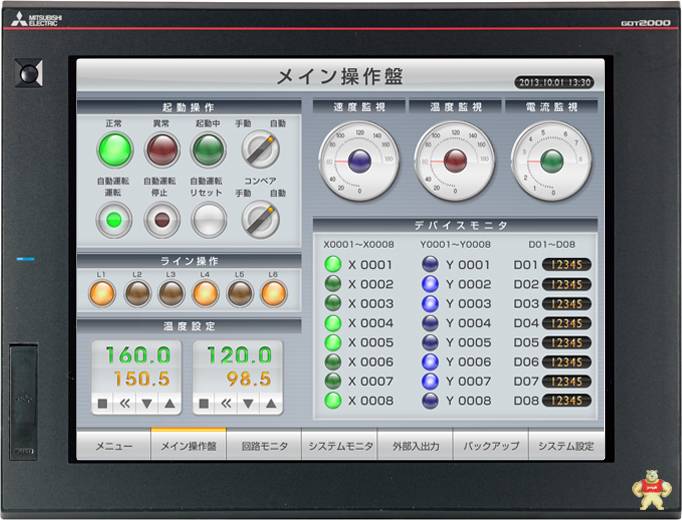The height and width of the screenshot is (520, 682).
Task: Switch to the 回路モニタ tab
Action: (x=264, y=445)
